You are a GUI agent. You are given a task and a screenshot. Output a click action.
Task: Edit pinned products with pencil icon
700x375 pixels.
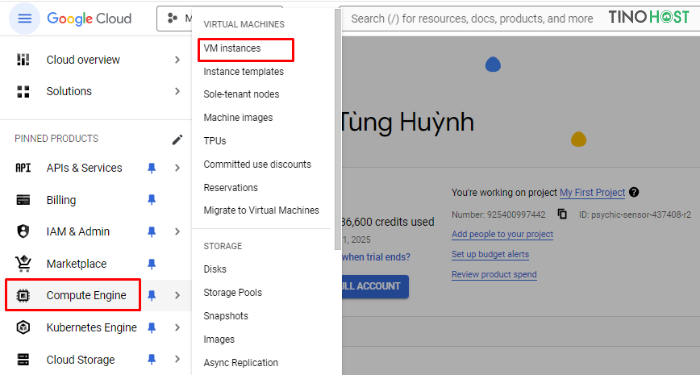click(x=177, y=140)
